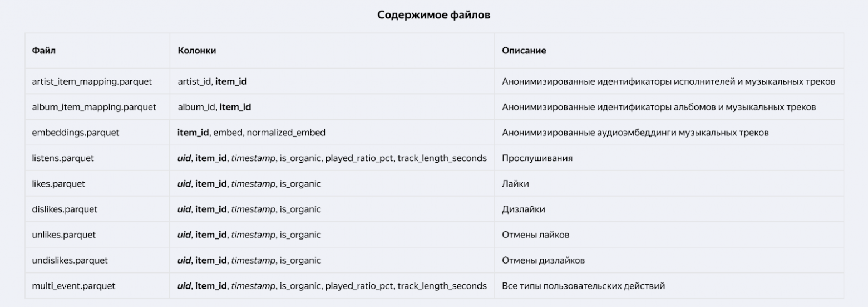Select the dislikes.parquet file name
Viewport: 868px width, 307px height.
point(65,209)
